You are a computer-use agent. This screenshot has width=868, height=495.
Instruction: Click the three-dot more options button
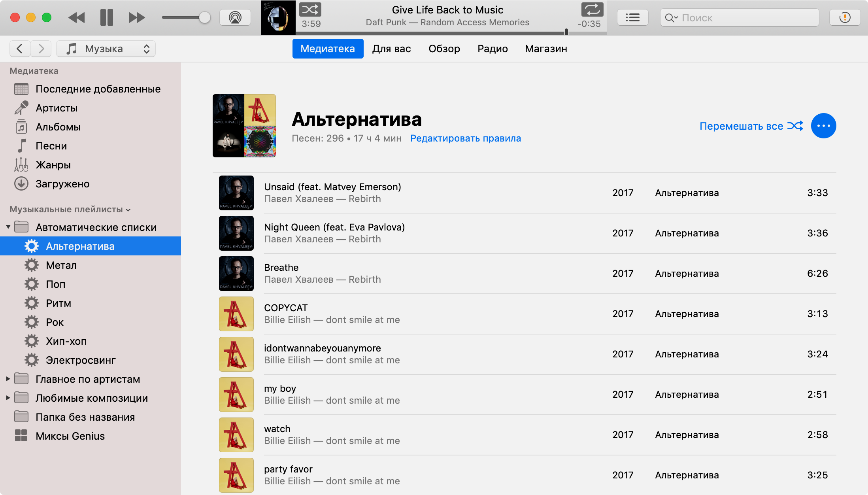click(823, 126)
